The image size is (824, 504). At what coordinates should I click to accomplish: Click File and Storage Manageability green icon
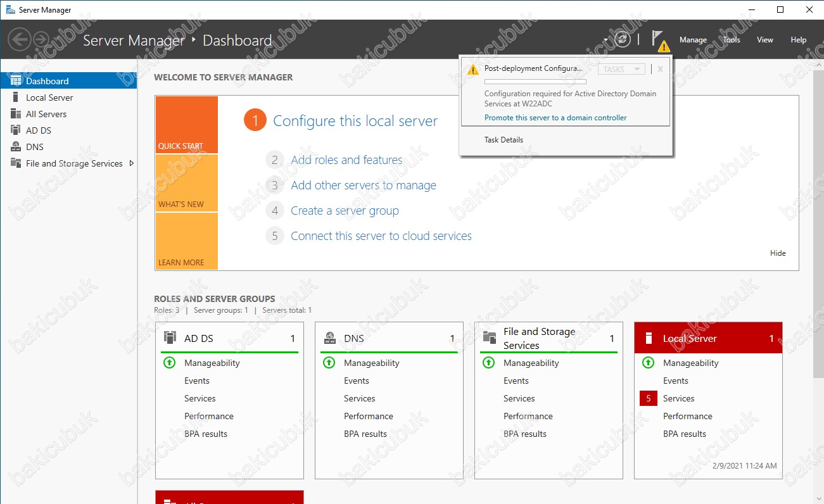488,363
